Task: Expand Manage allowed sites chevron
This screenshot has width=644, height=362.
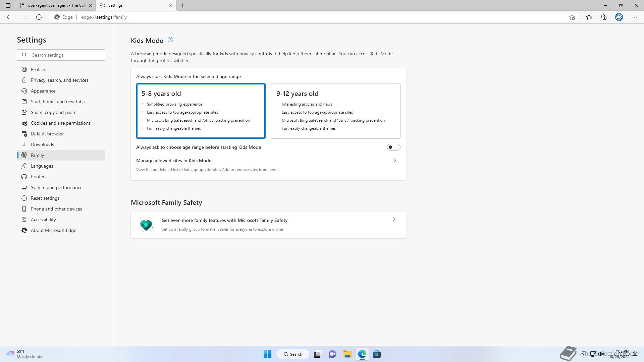Action: coord(394,161)
